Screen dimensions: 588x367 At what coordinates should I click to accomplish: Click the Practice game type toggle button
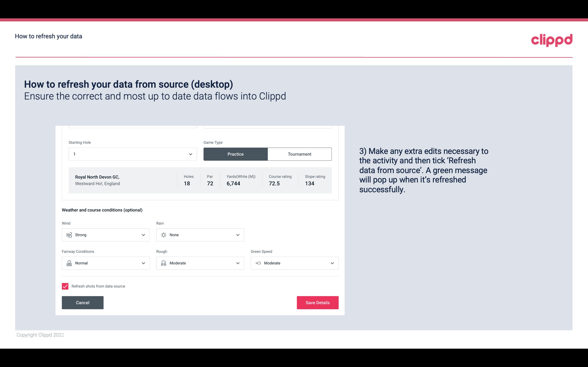[x=235, y=154]
